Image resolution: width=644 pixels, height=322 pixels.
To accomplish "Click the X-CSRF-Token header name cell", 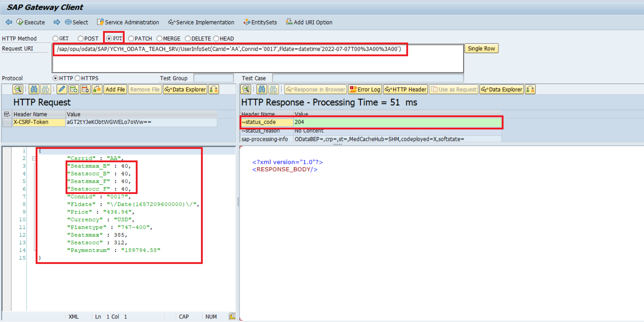I will click(39, 122).
